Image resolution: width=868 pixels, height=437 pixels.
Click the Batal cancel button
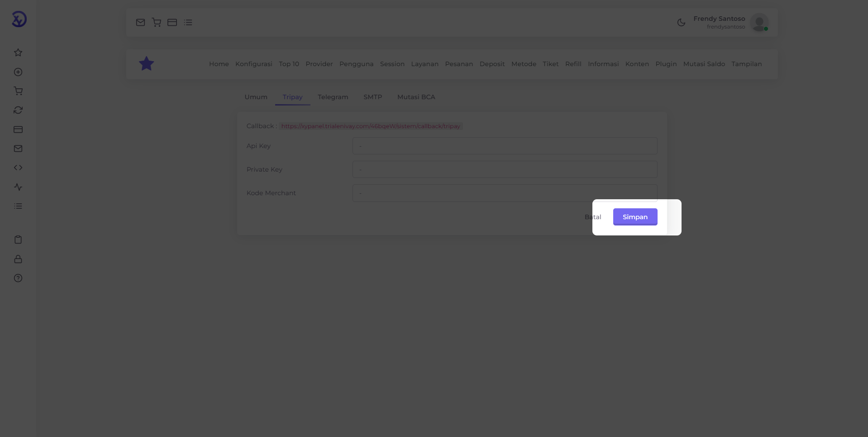[593, 217]
